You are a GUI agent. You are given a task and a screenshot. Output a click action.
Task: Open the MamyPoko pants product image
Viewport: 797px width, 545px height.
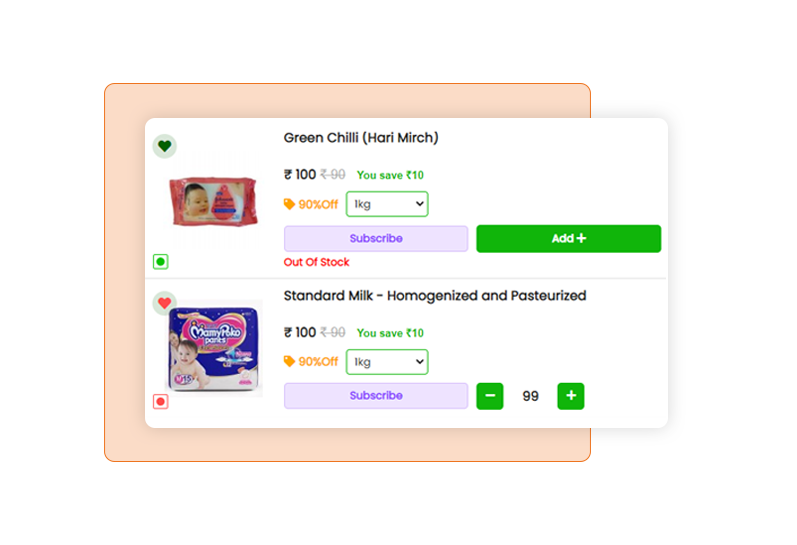214,348
